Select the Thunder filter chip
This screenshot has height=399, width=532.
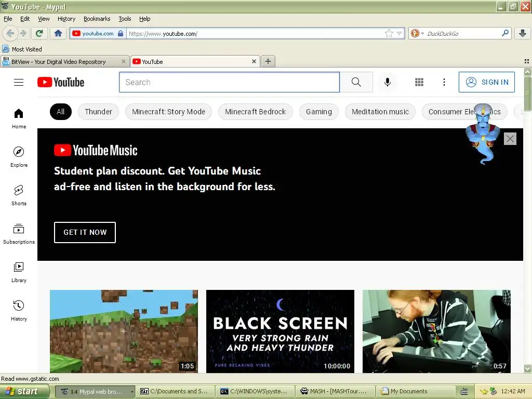[x=98, y=112]
